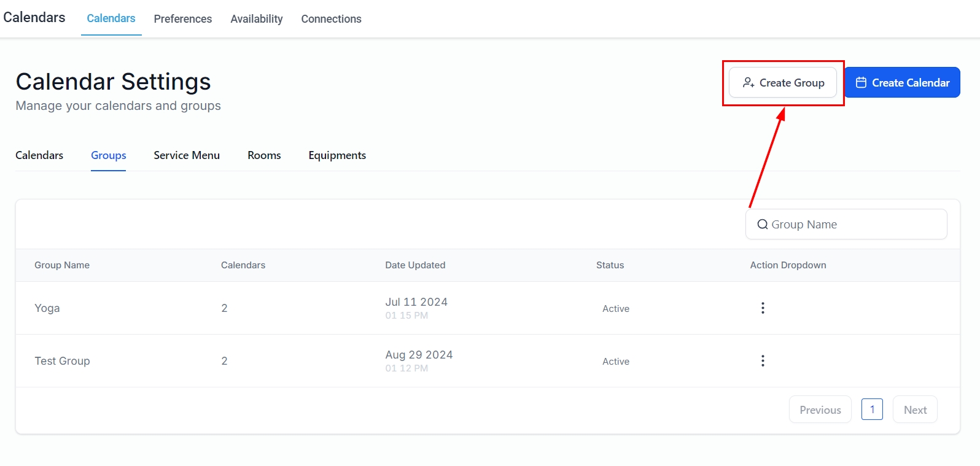
Task: Switch to the Rooms sub-tab
Action: (264, 155)
